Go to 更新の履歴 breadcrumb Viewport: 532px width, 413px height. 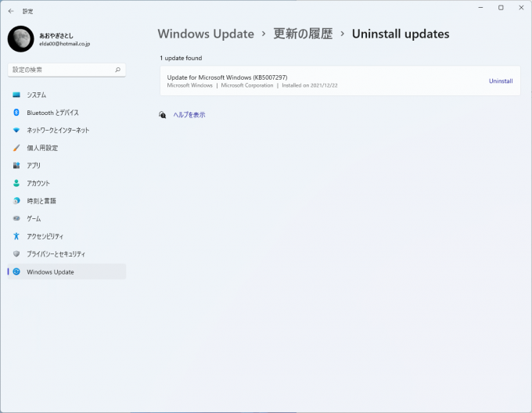point(303,34)
